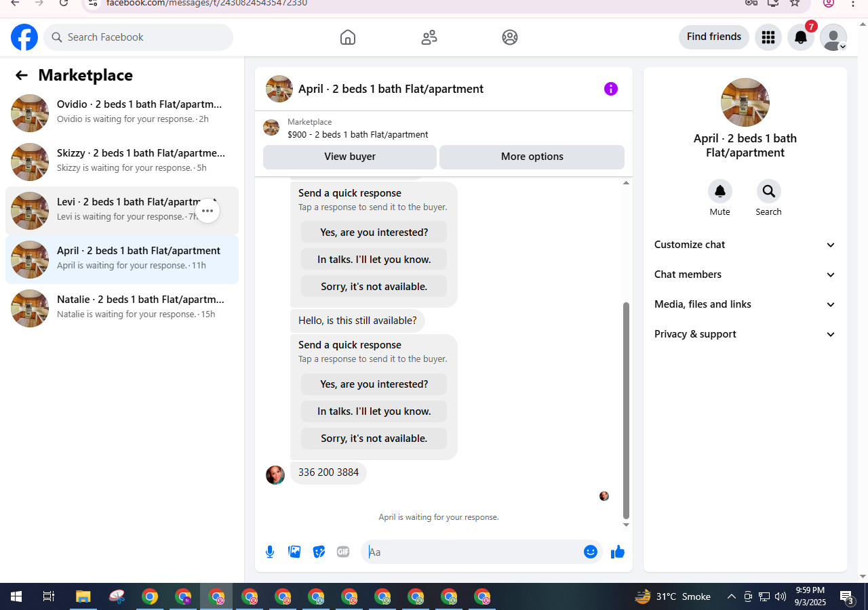
Task: Click the back arrow beside Marketplace
Action: coord(22,75)
